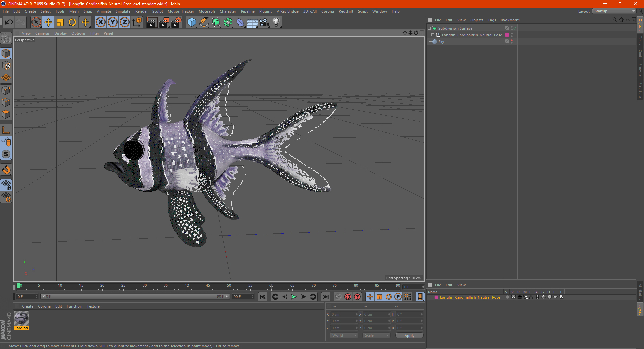Click Render to Picture Viewer icon

click(164, 22)
